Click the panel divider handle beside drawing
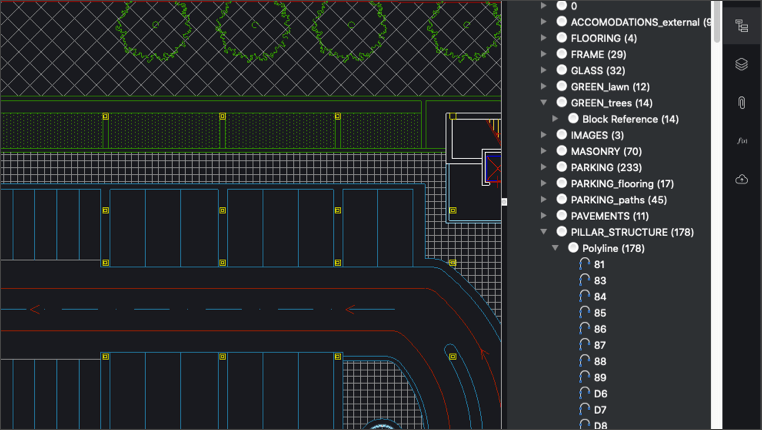The height and width of the screenshot is (430, 762). click(x=504, y=202)
